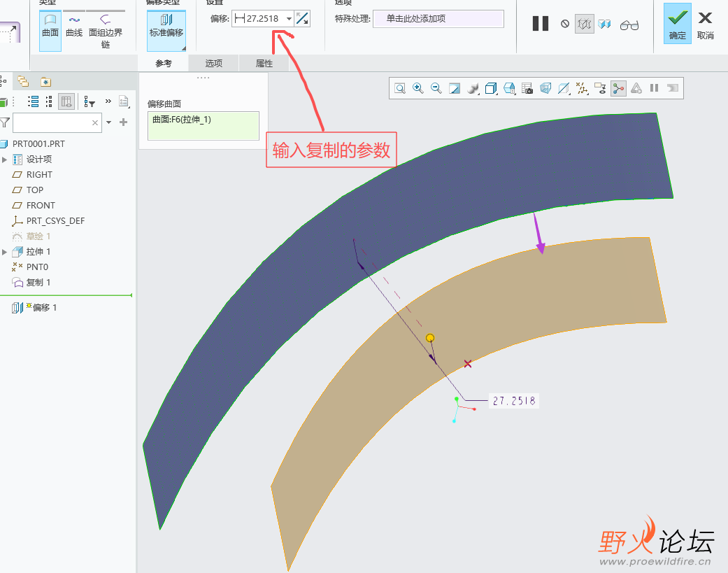Click the Repaint icon
The image size is (728, 573).
pos(454,88)
